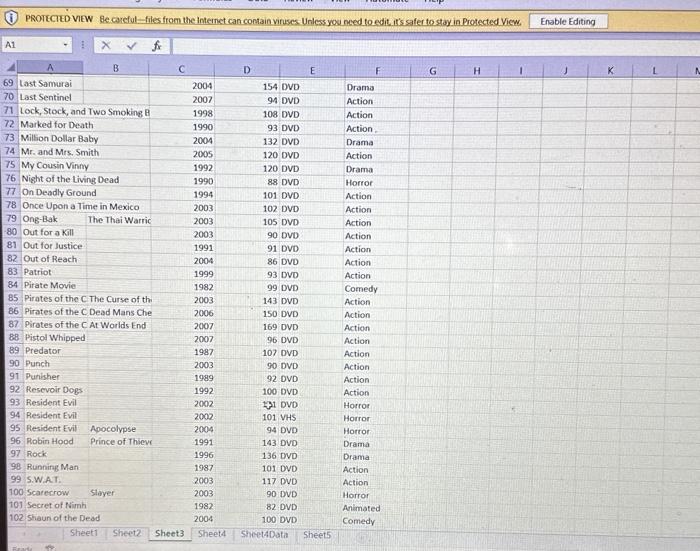Click the cell 'Night of the Living Dead'

(71, 179)
